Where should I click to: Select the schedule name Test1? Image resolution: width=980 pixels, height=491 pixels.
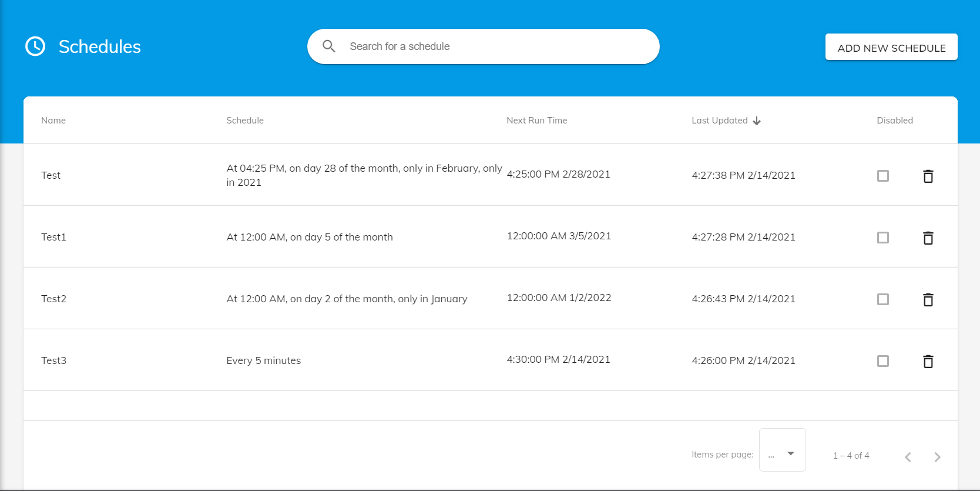[x=53, y=237]
